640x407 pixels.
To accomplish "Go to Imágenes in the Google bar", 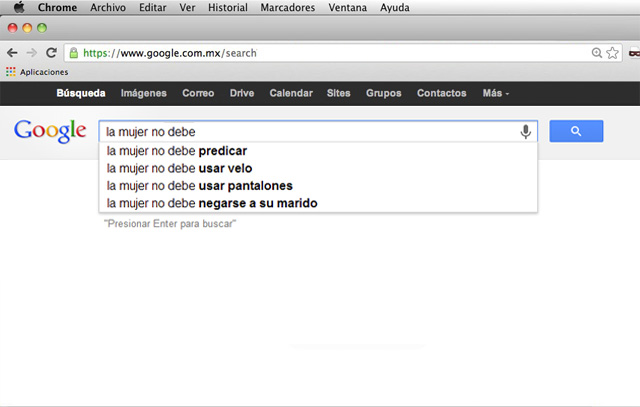I will 143,93.
